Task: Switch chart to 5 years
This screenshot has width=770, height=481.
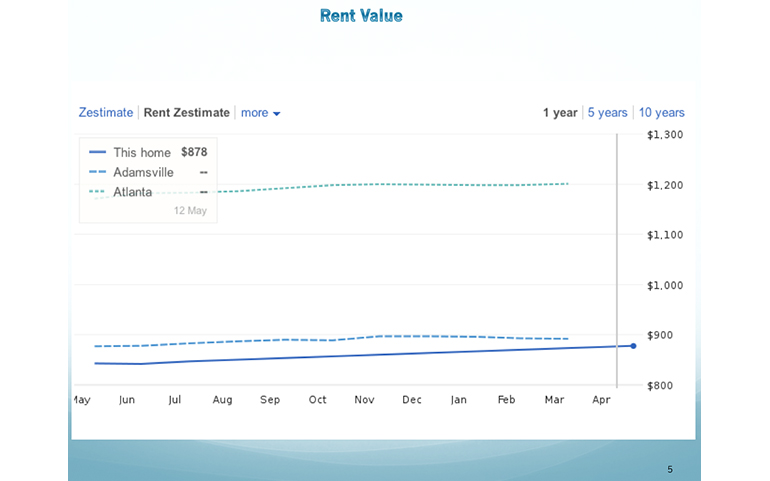Action: point(608,113)
